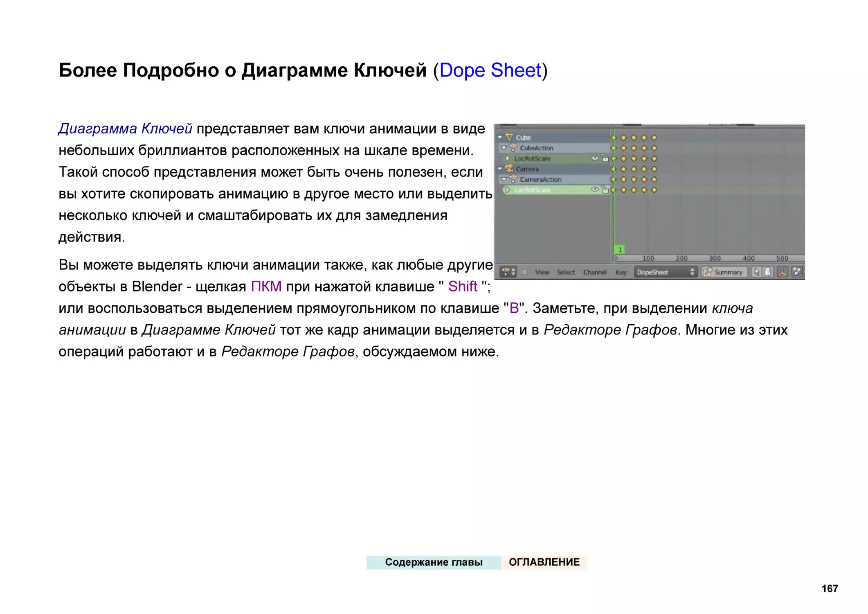The image size is (868, 614).
Task: Open the Key menu
Action: coord(621,272)
